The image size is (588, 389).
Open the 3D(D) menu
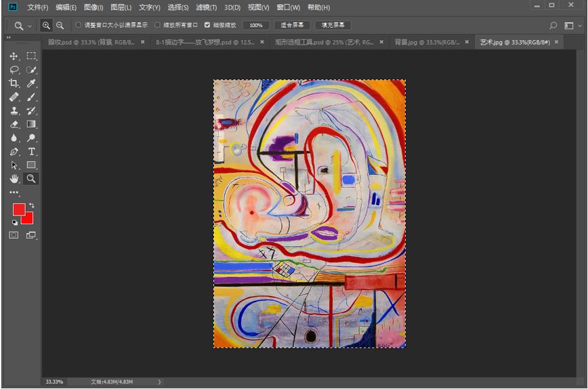tap(232, 7)
